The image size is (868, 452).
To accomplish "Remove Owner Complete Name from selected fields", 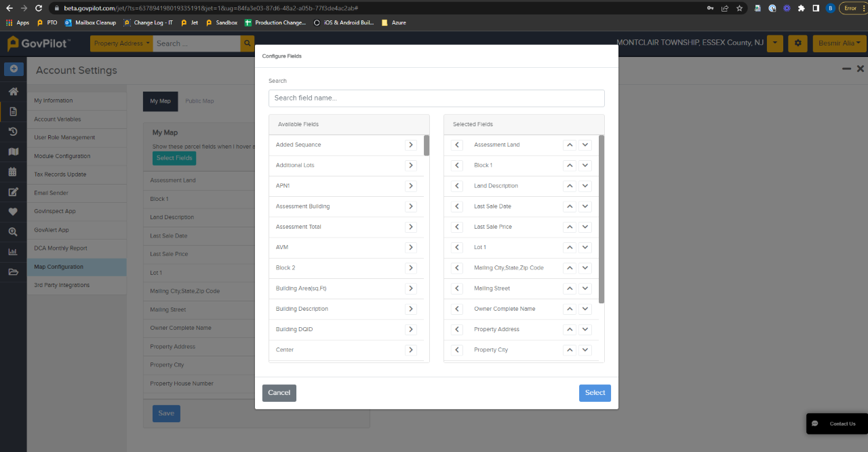I will pos(457,309).
